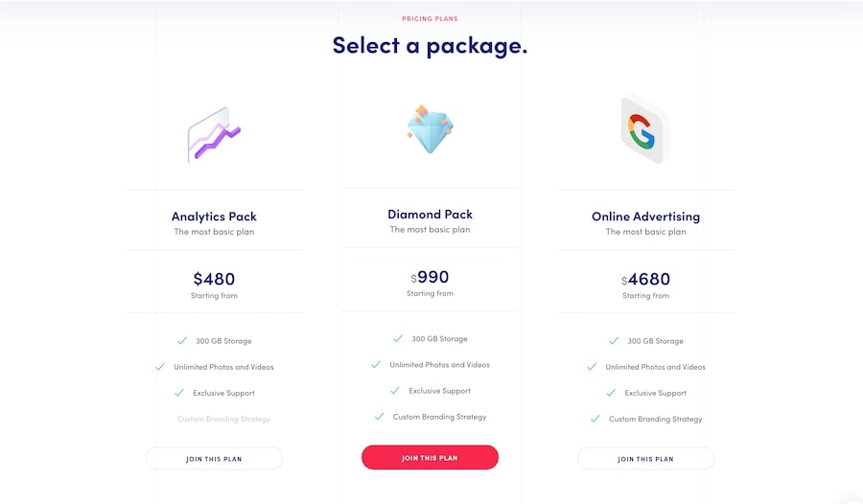
Task: Click the $480 price of Analytics Pack
Action: tap(214, 279)
